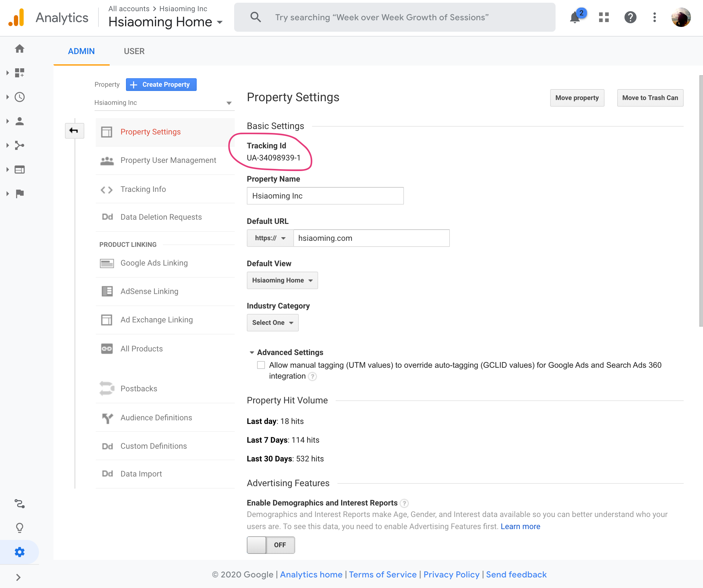Expand the left navigation chevron
The image size is (703, 588).
coord(18,577)
